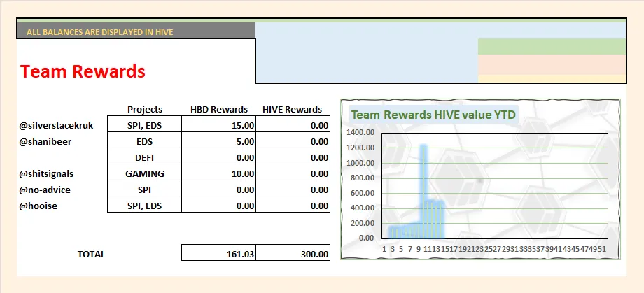Screen dimensions: 644x293
Task: Click the 200.00 axis label on chart
Action: point(363,223)
